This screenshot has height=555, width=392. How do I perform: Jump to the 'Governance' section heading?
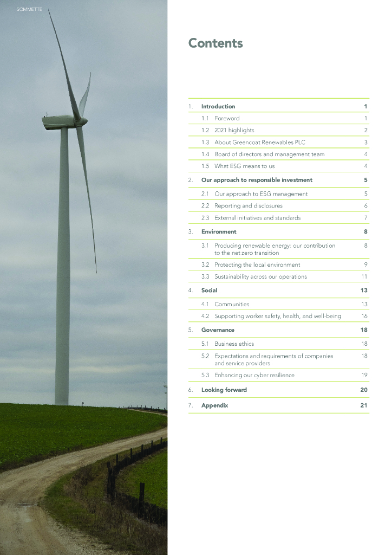pyautogui.click(x=278, y=330)
